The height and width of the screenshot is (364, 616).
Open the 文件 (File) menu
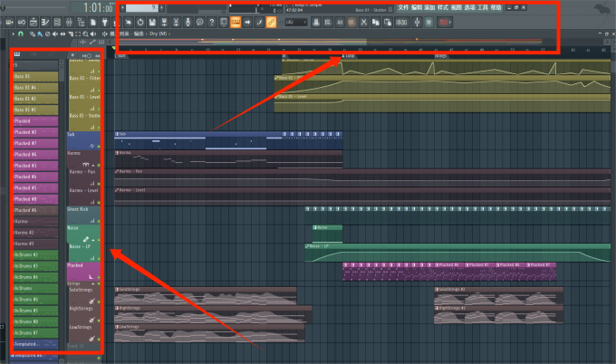403,6
